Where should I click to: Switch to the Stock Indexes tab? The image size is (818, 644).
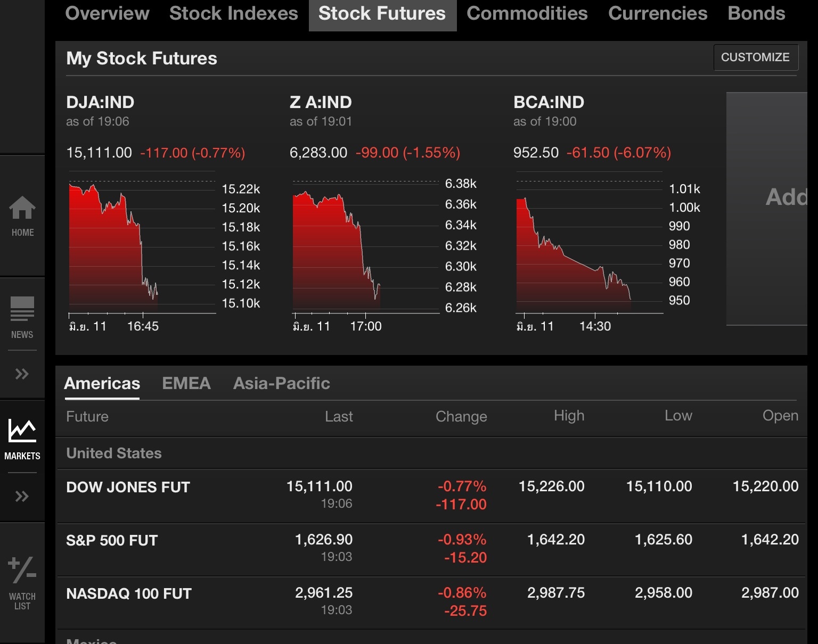point(234,13)
